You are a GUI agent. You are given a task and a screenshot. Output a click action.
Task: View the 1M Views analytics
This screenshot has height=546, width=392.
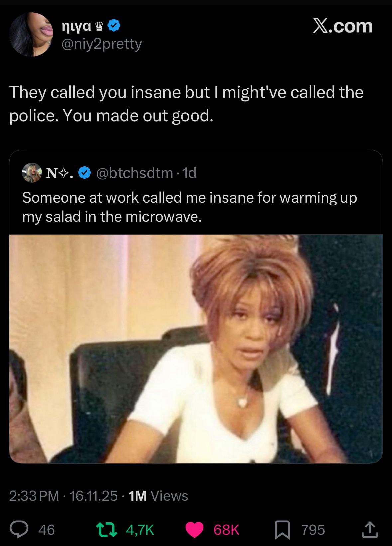[158, 496]
